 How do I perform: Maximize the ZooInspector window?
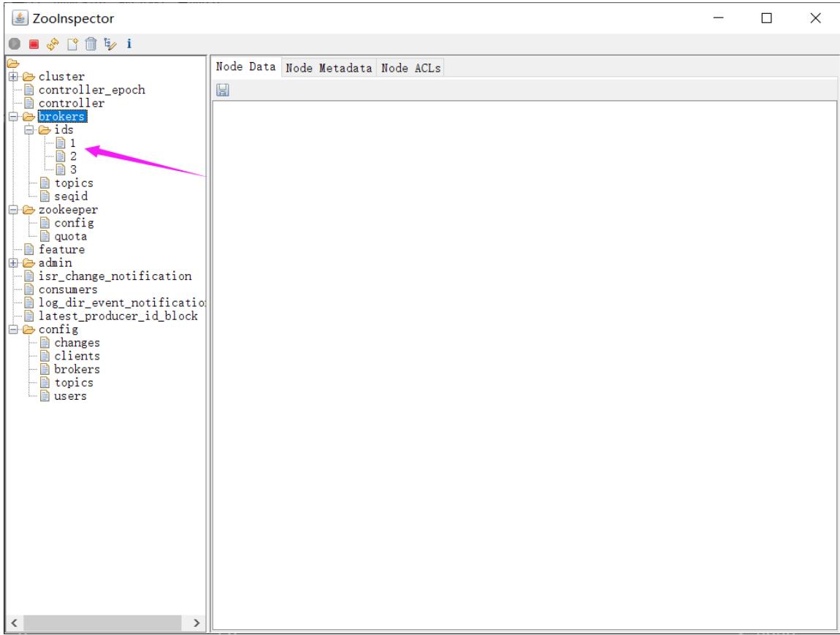pyautogui.click(x=767, y=18)
